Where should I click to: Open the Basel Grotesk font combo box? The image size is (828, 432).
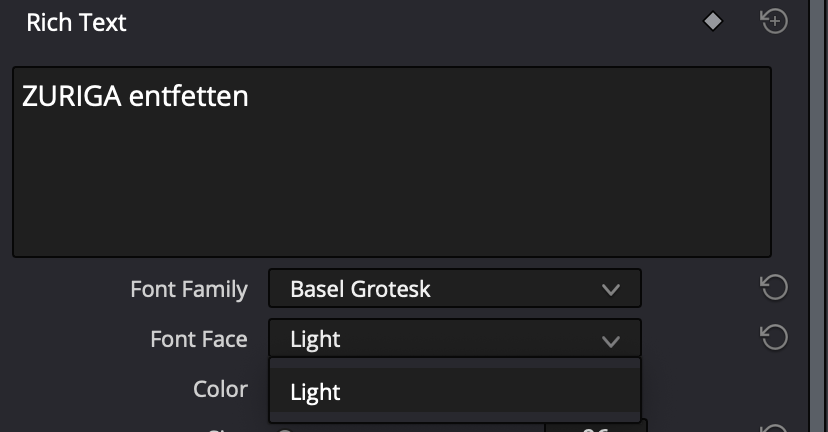tap(455, 288)
